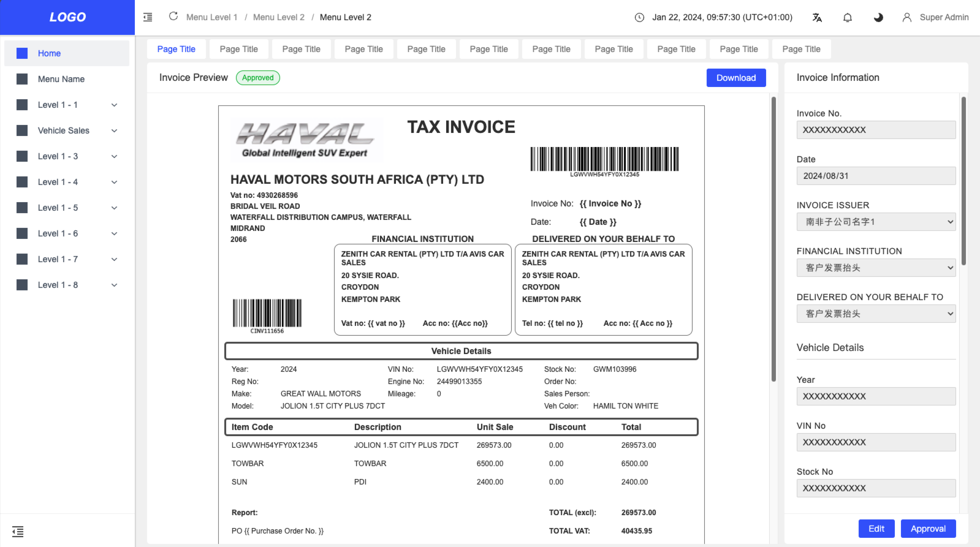The width and height of the screenshot is (980, 547).
Task: Click the Level 1 - 1 square icon
Action: (x=22, y=105)
